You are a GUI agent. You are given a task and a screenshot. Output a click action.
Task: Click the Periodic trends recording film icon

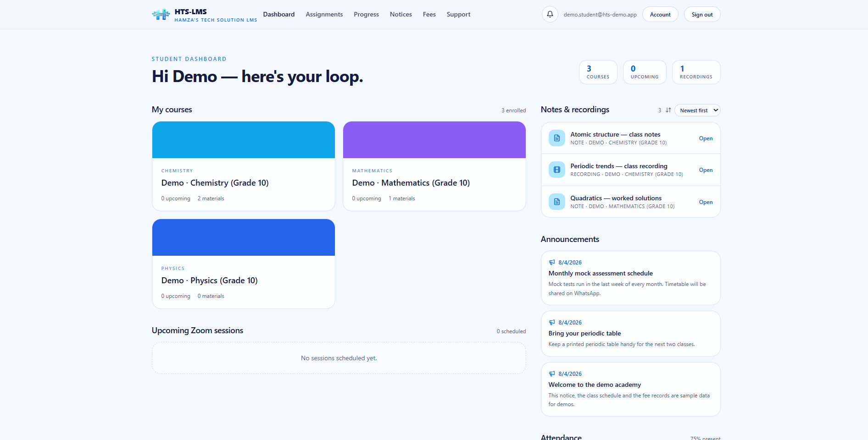(x=556, y=170)
